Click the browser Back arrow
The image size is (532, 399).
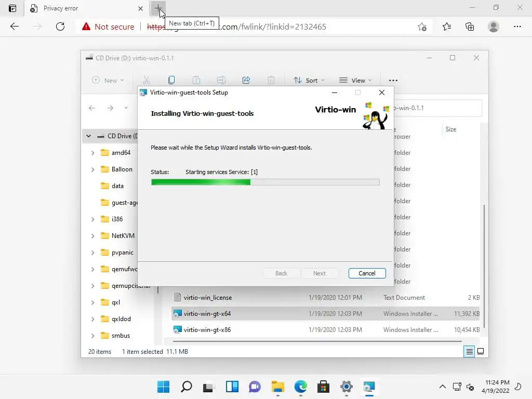pos(14,26)
